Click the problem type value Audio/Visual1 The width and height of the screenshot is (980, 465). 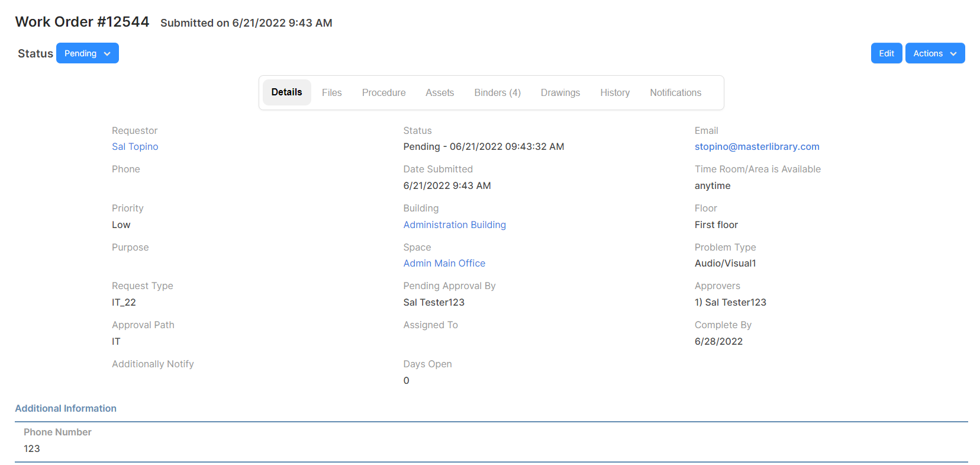[x=726, y=263]
